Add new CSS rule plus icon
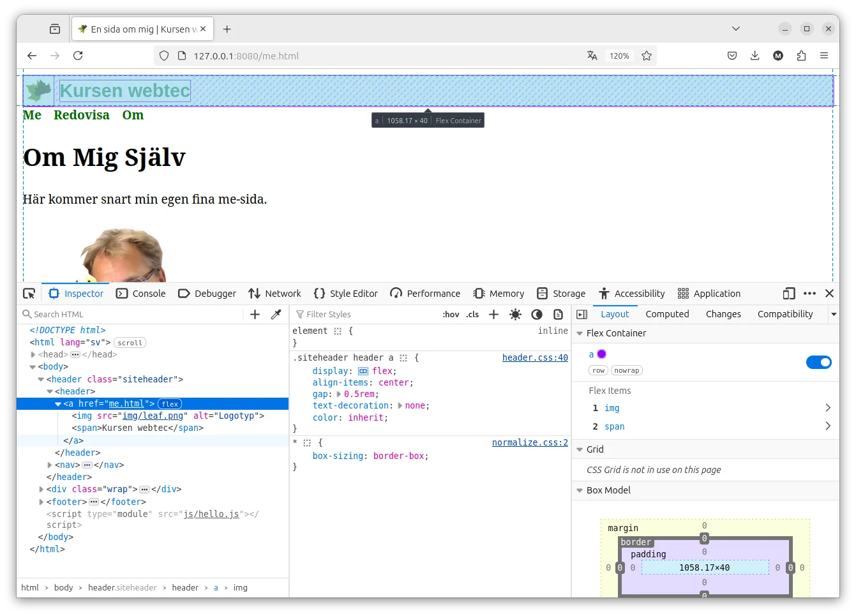This screenshot has width=856, height=616. 493,314
